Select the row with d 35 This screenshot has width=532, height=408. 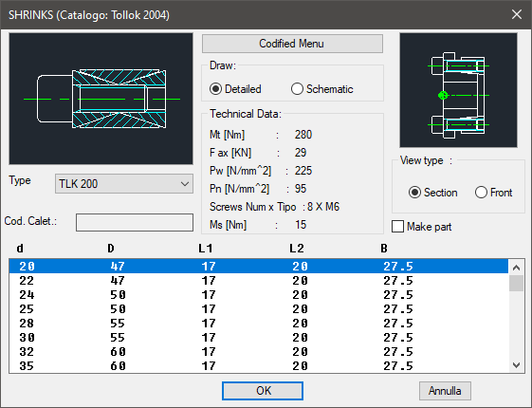tap(259, 366)
